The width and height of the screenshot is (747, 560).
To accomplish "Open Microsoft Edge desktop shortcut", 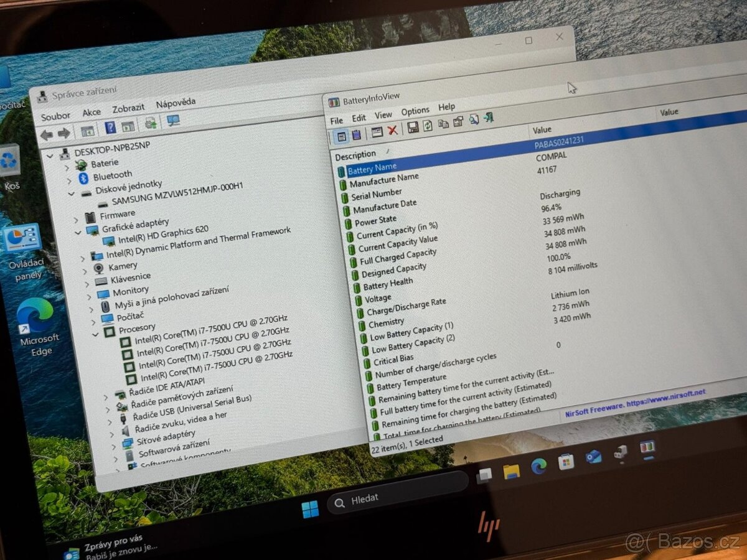I will coord(36,324).
